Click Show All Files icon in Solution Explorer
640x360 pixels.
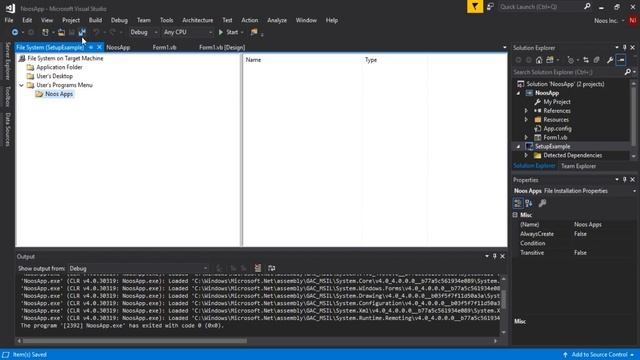coord(596,60)
